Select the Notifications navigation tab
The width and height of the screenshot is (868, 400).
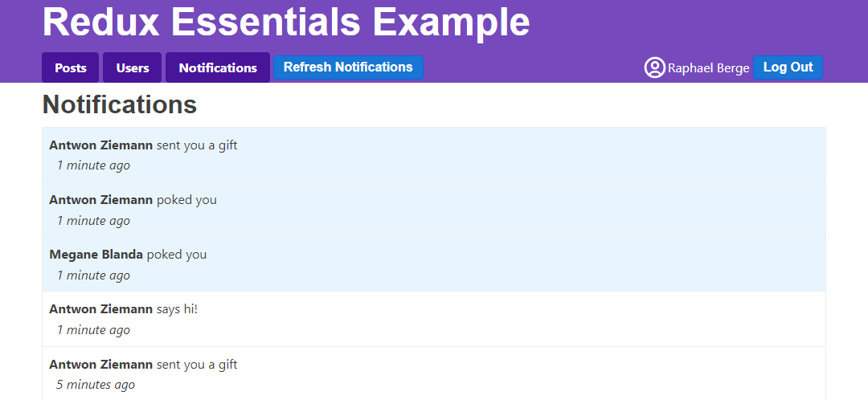coord(218,68)
